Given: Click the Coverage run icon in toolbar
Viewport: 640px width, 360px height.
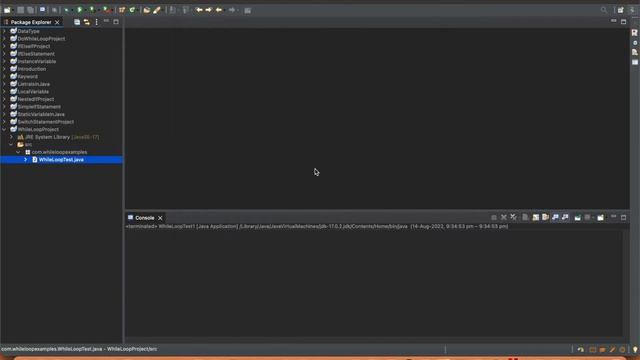Looking at the screenshot, I should click(x=92, y=10).
